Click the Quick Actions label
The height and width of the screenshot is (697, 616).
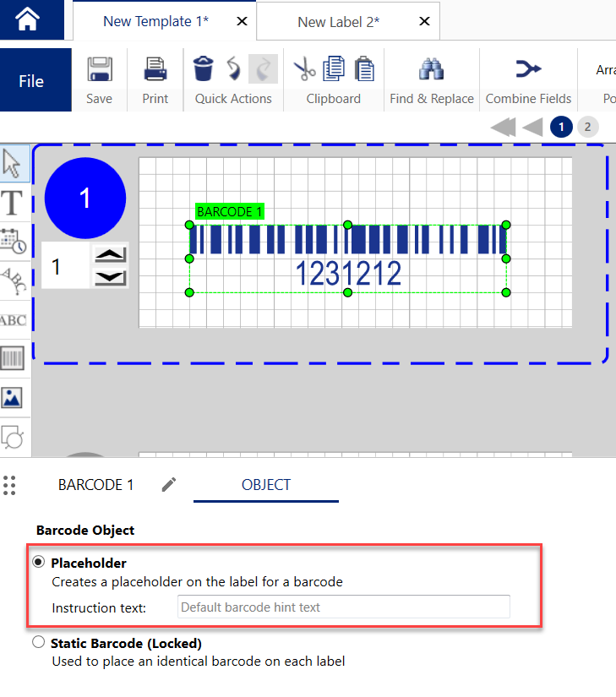[x=233, y=99]
